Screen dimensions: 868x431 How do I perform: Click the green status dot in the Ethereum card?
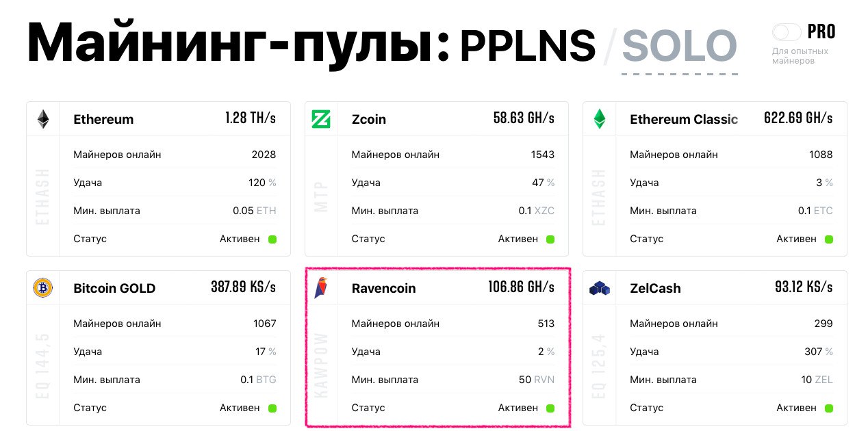click(272, 239)
